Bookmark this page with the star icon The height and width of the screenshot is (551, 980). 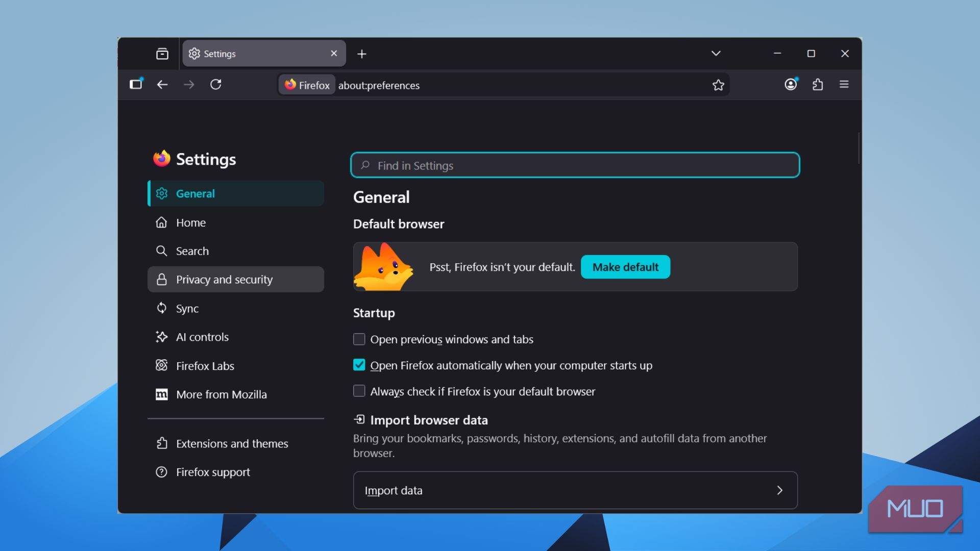[x=718, y=85]
